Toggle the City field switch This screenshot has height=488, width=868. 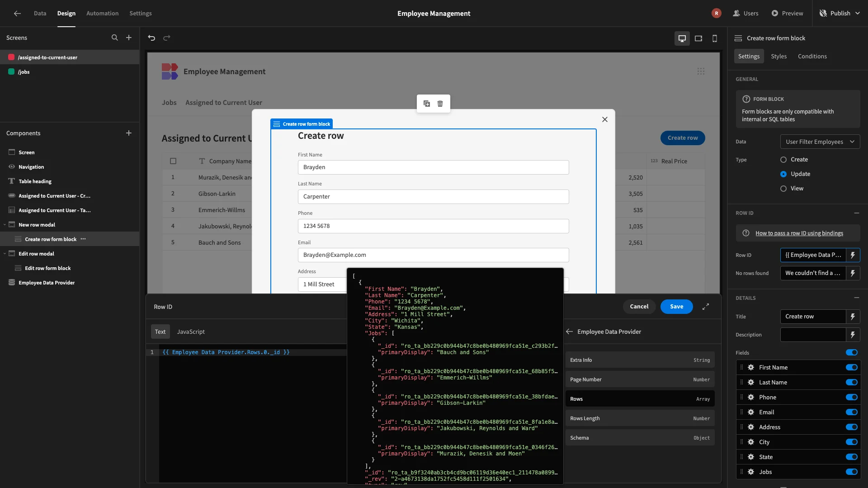point(852,442)
